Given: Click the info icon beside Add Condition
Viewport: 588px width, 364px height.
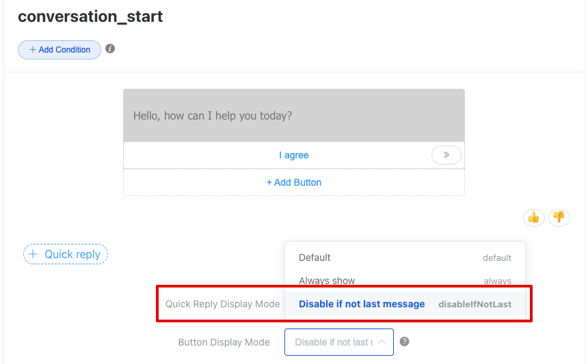Looking at the screenshot, I should coord(110,49).
